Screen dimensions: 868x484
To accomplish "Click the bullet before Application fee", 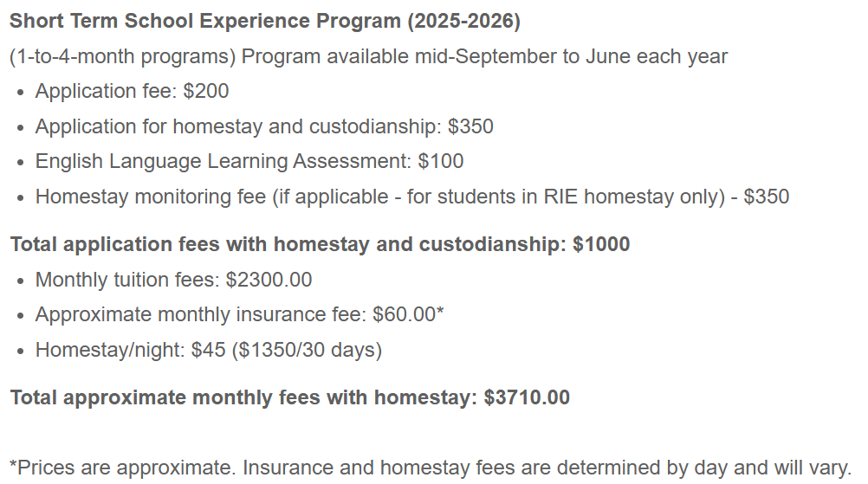I will (x=21, y=93).
